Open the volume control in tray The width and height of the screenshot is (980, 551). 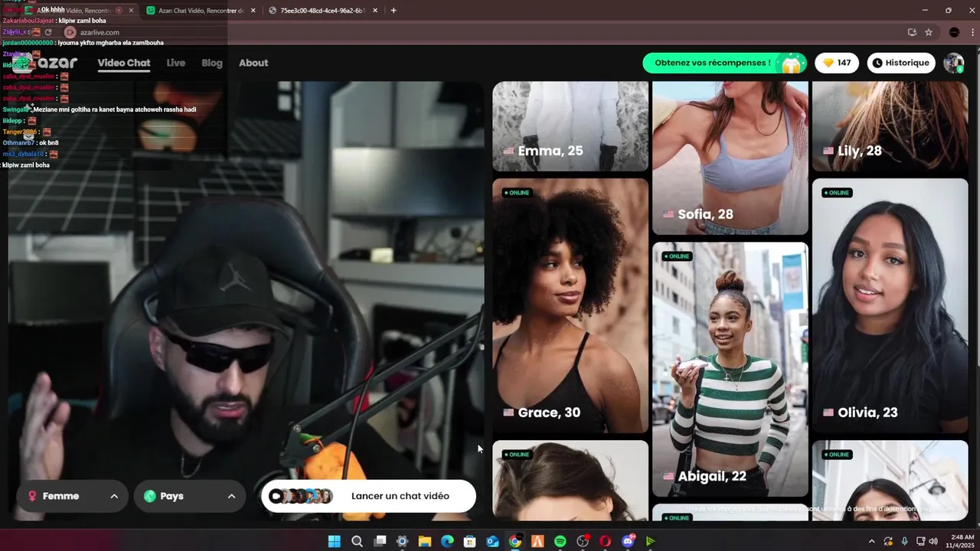(934, 541)
